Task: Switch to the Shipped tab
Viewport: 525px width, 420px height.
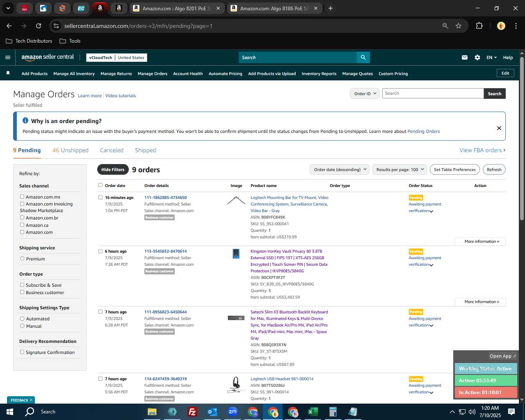Action: [146, 150]
